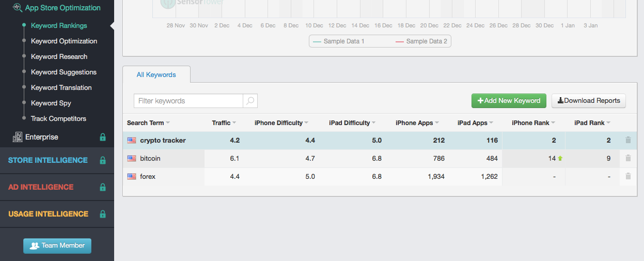Sort by the iPad Difficulty column header
The width and height of the screenshot is (644, 261).
[x=352, y=123]
